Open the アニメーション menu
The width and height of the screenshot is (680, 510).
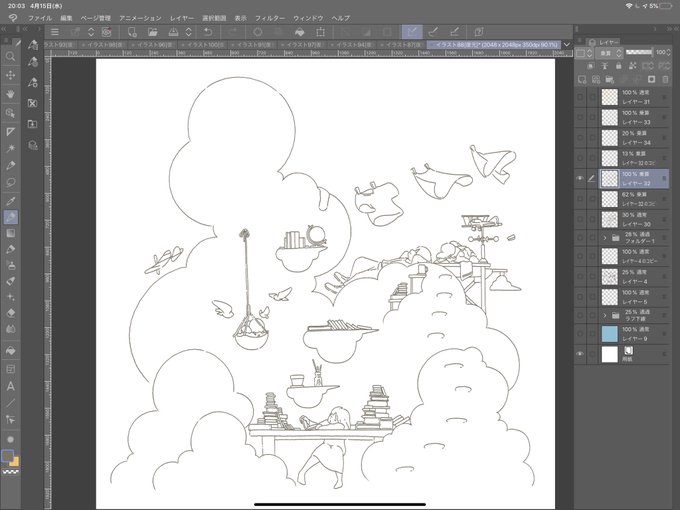(140, 18)
